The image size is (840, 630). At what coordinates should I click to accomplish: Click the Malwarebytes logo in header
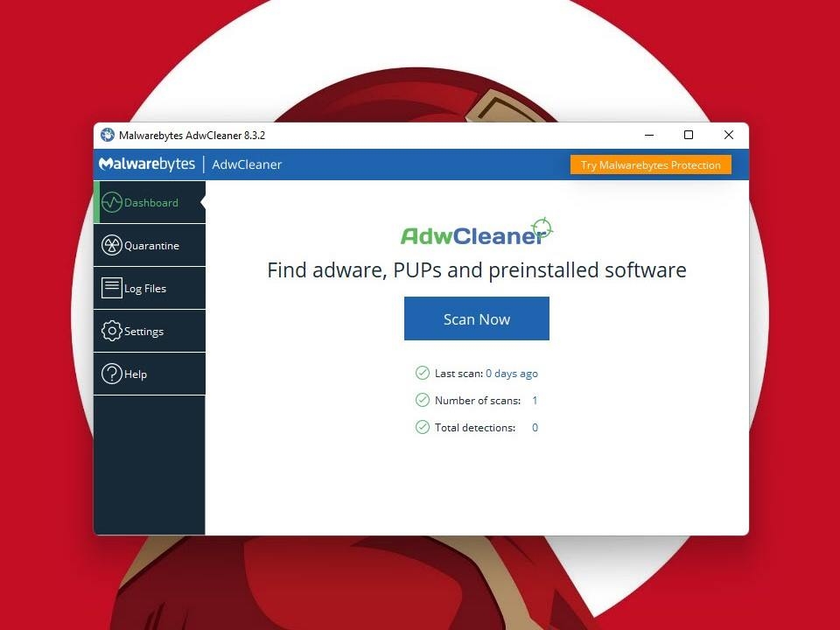click(x=147, y=164)
